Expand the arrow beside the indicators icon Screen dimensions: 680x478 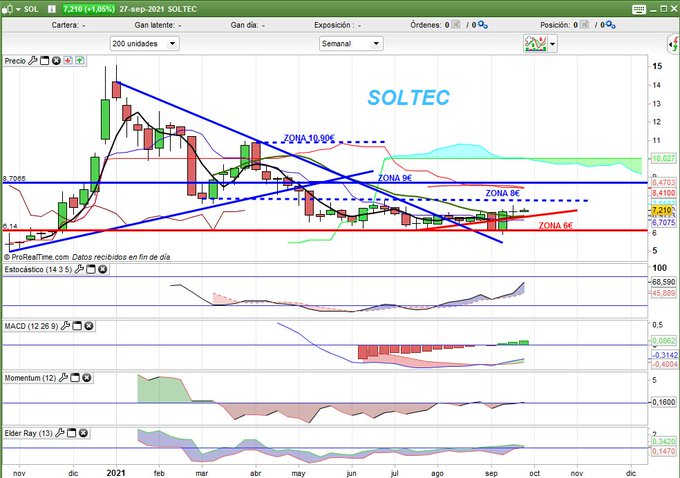click(x=552, y=44)
